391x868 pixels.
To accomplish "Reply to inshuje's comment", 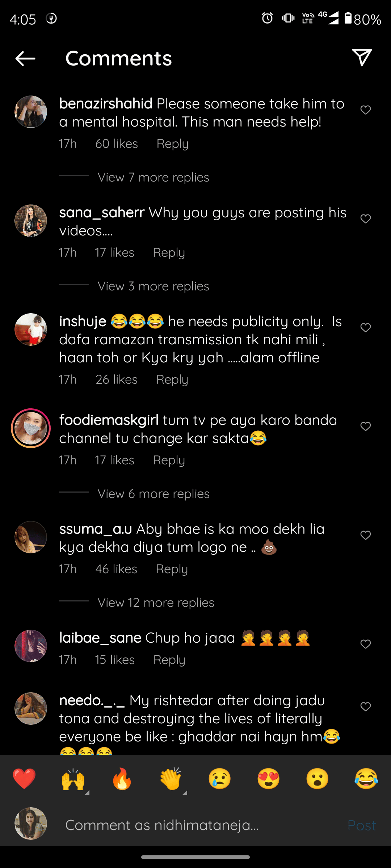I will tap(172, 380).
